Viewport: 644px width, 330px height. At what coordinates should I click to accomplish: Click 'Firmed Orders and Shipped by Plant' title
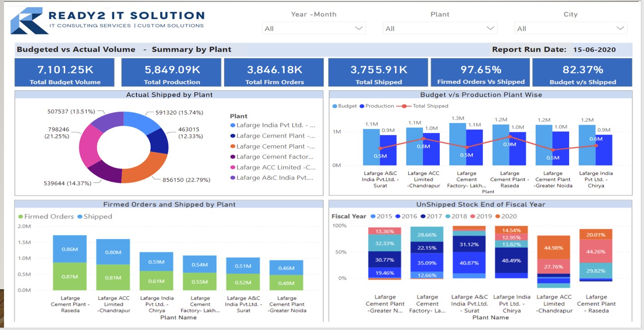click(169, 204)
